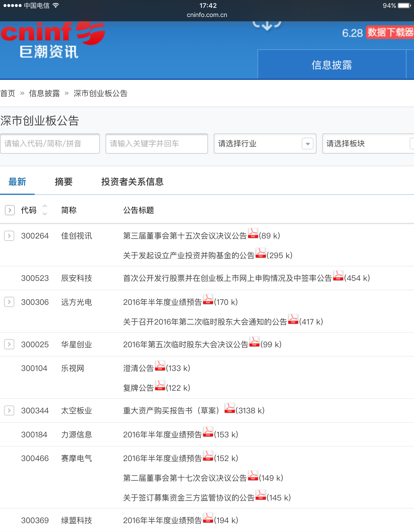Sort by 代码 using sort arrows
Screen dimensions: 414x532
[x=45, y=210]
